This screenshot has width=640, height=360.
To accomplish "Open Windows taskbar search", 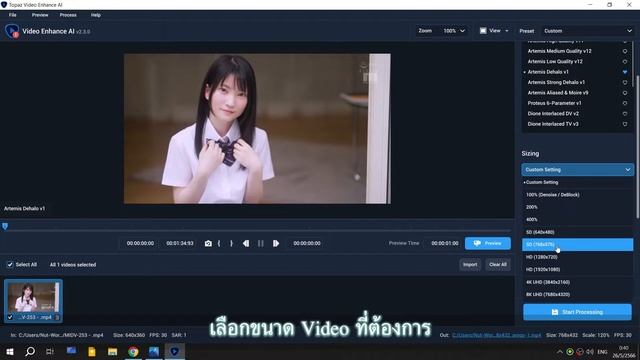I will click(30, 351).
